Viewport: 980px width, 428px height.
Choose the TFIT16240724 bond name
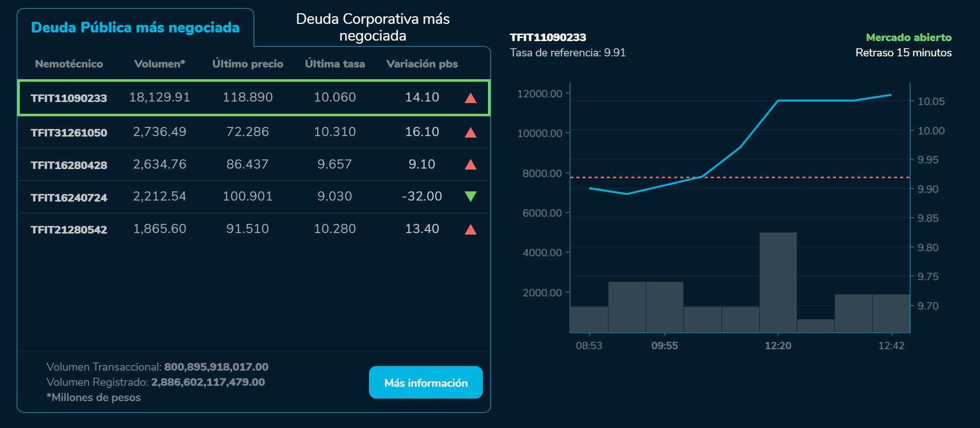click(x=69, y=197)
